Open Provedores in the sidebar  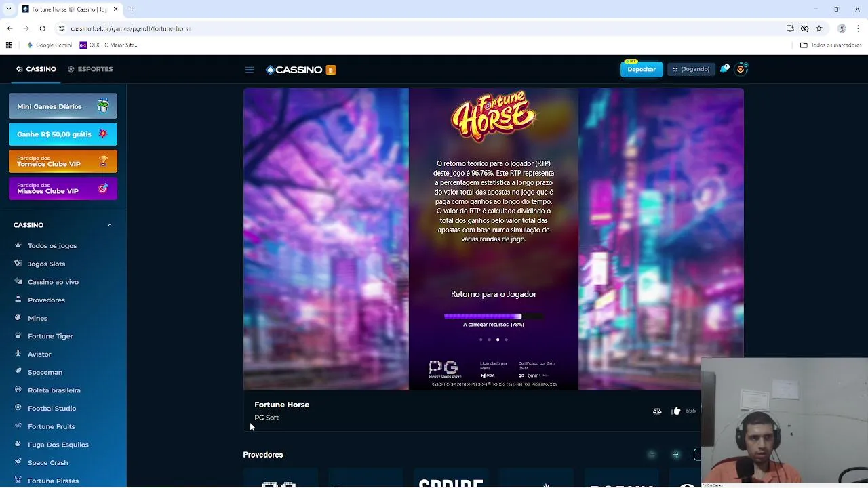coord(46,300)
